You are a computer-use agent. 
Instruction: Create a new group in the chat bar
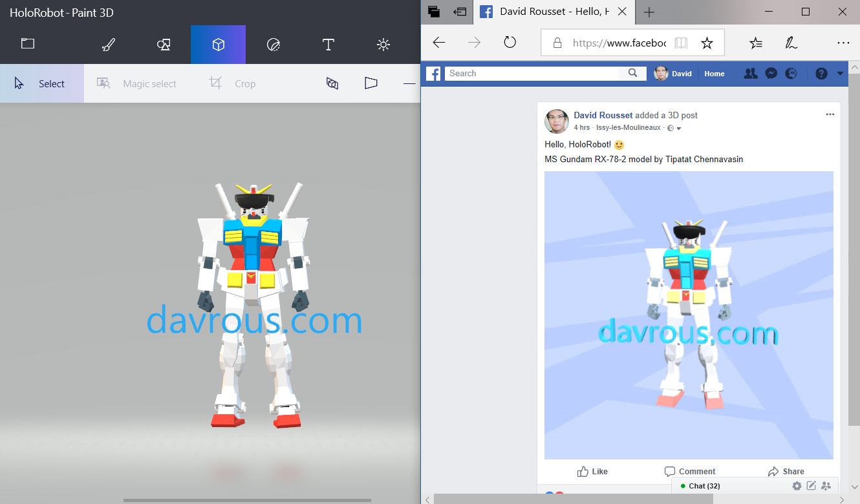click(826, 486)
